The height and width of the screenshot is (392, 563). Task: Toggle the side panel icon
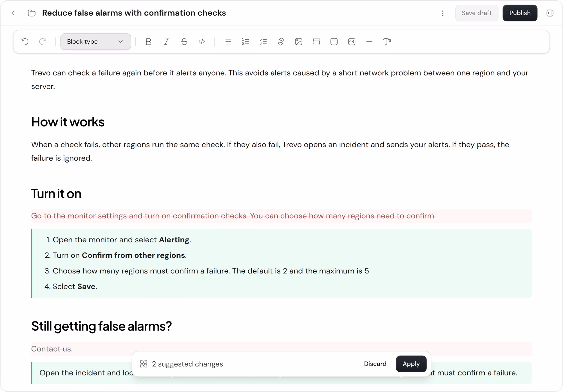pyautogui.click(x=550, y=13)
